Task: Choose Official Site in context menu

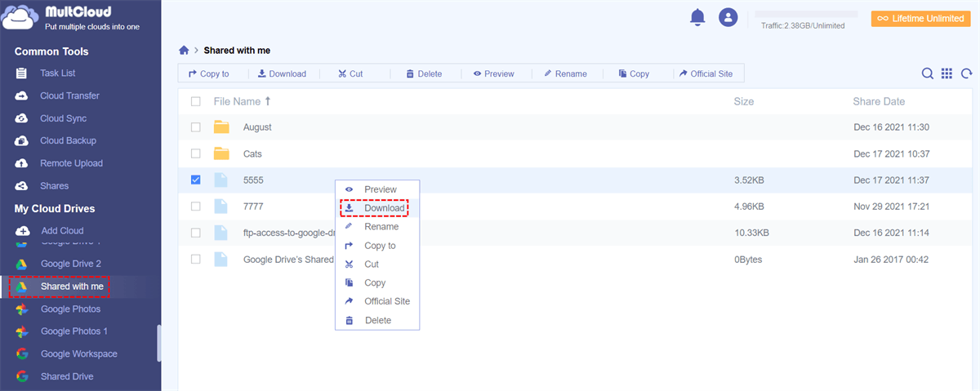Action: pos(377,301)
